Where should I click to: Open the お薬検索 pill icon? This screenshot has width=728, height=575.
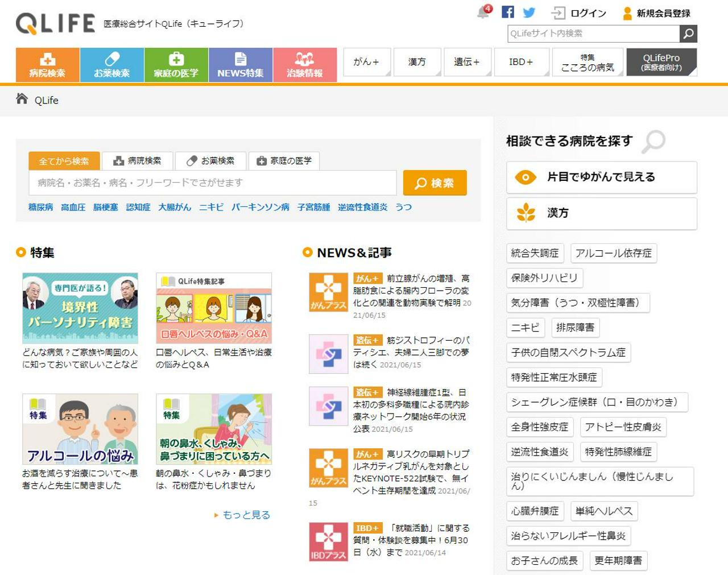(x=112, y=57)
